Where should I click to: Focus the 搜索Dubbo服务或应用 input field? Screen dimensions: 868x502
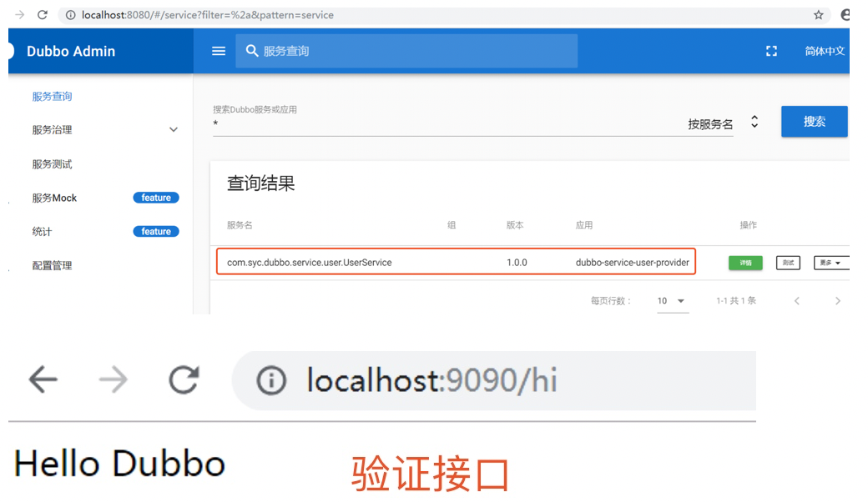point(443,124)
